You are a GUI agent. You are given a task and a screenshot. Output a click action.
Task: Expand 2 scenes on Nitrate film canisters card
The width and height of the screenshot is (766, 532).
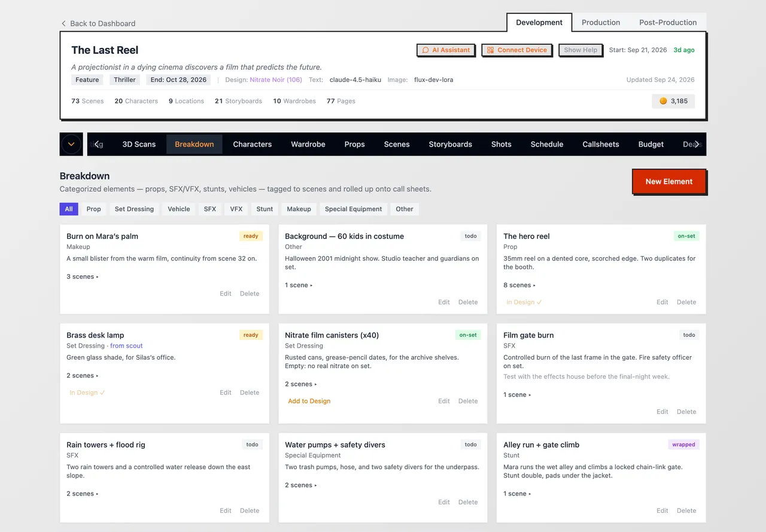(301, 384)
